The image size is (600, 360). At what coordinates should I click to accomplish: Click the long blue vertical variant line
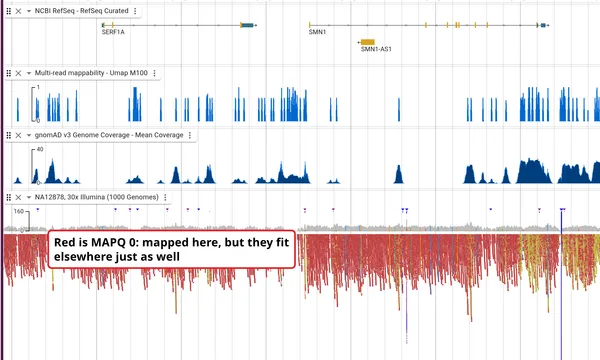(561, 283)
